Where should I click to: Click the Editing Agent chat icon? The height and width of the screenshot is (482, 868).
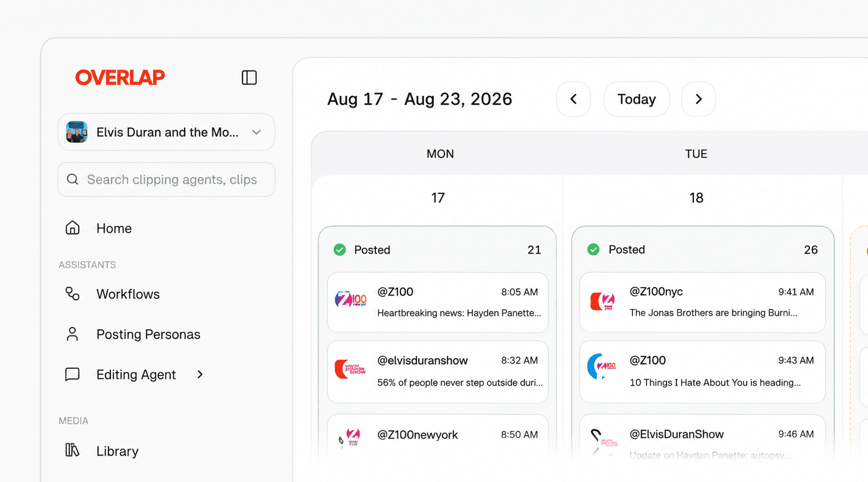(73, 374)
